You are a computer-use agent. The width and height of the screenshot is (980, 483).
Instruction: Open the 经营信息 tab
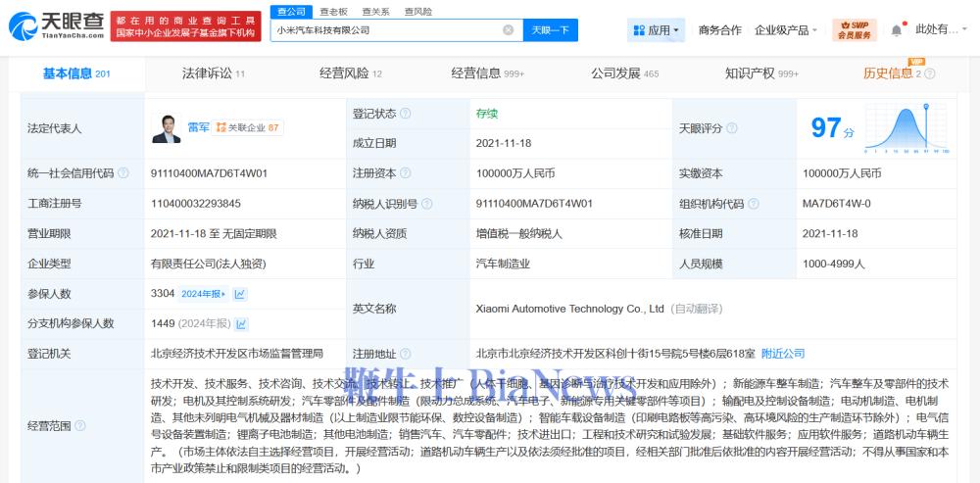[487, 73]
